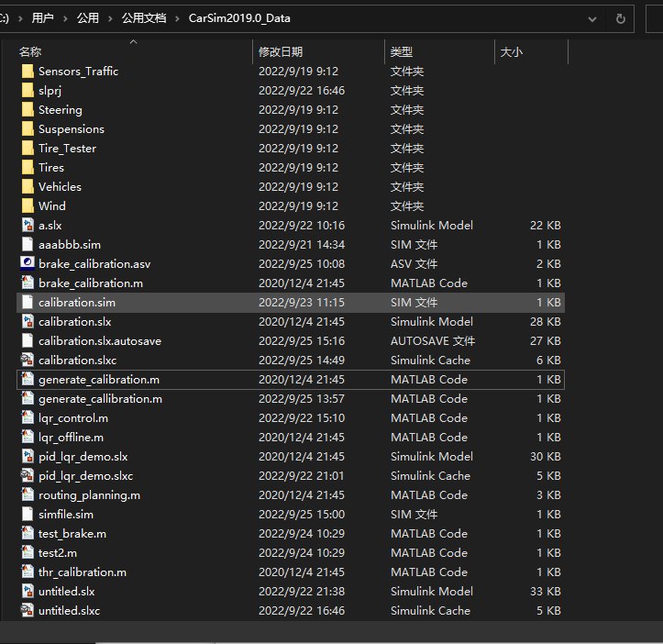Go to the 公用 breadcrumb folder

point(87,18)
